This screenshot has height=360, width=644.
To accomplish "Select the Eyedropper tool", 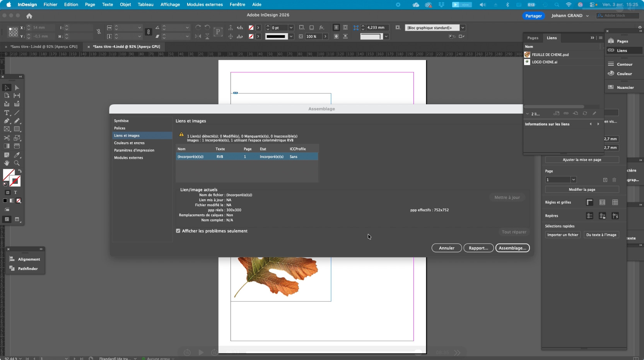I will (x=17, y=155).
